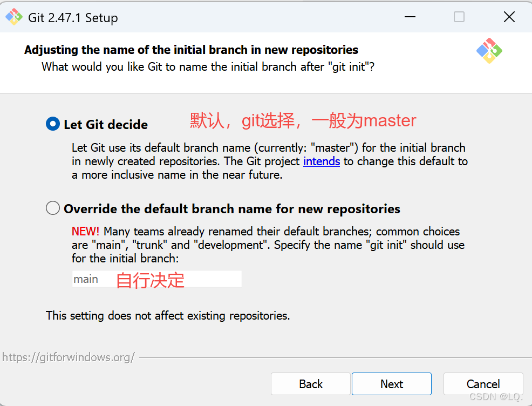The height and width of the screenshot is (406, 532).
Task: Click the https://gitforwindows.org/ text
Action: point(69,357)
